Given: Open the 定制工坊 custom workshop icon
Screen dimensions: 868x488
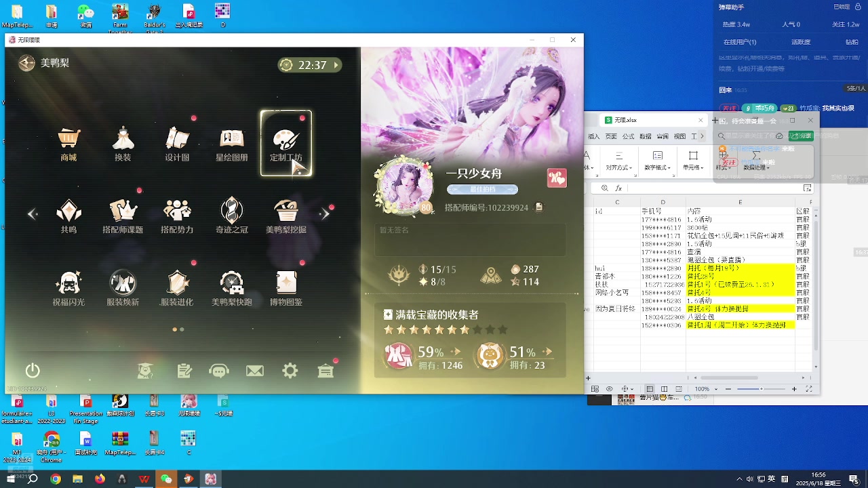Looking at the screenshot, I should pos(286,144).
